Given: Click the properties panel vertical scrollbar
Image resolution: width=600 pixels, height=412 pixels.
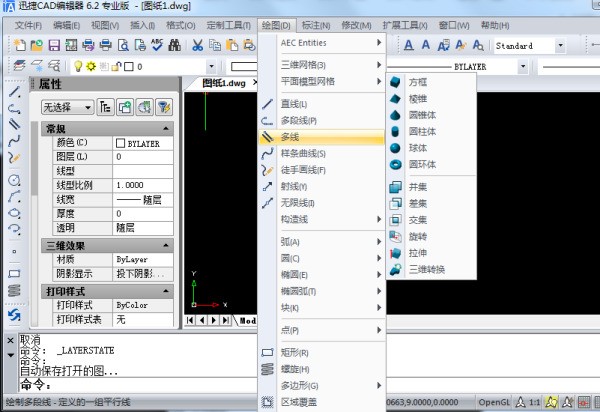Looking at the screenshot, I should click(x=35, y=224).
